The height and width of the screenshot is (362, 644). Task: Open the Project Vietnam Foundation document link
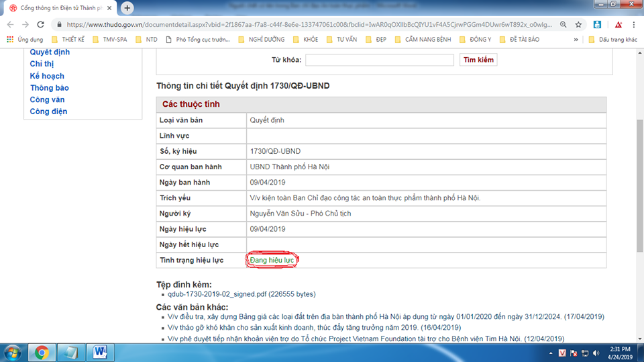click(x=366, y=338)
